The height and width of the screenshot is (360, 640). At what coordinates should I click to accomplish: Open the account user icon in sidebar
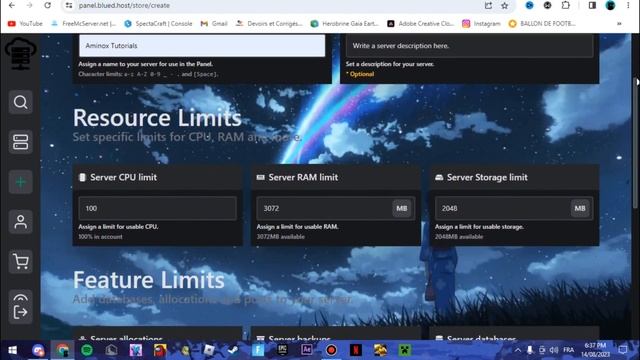20,222
